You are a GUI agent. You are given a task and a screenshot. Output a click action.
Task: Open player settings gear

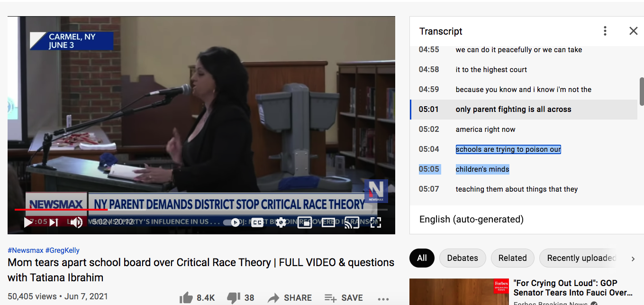coord(281,222)
